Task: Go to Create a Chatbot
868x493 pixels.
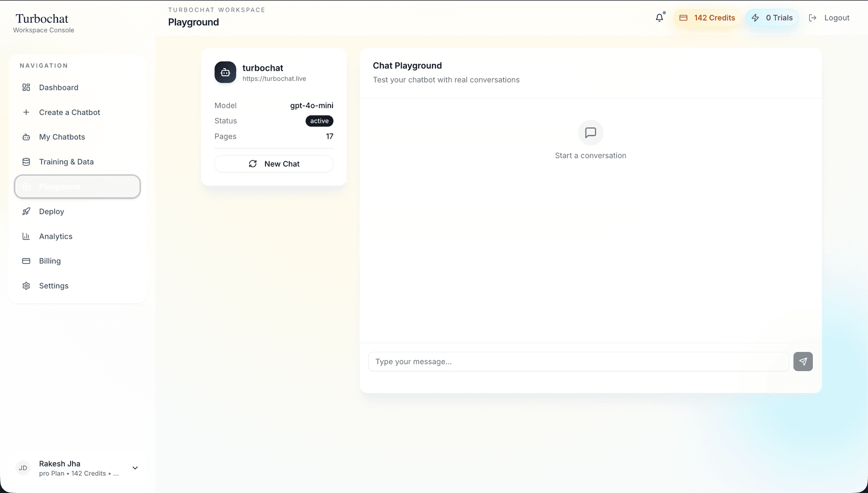Action: point(77,112)
